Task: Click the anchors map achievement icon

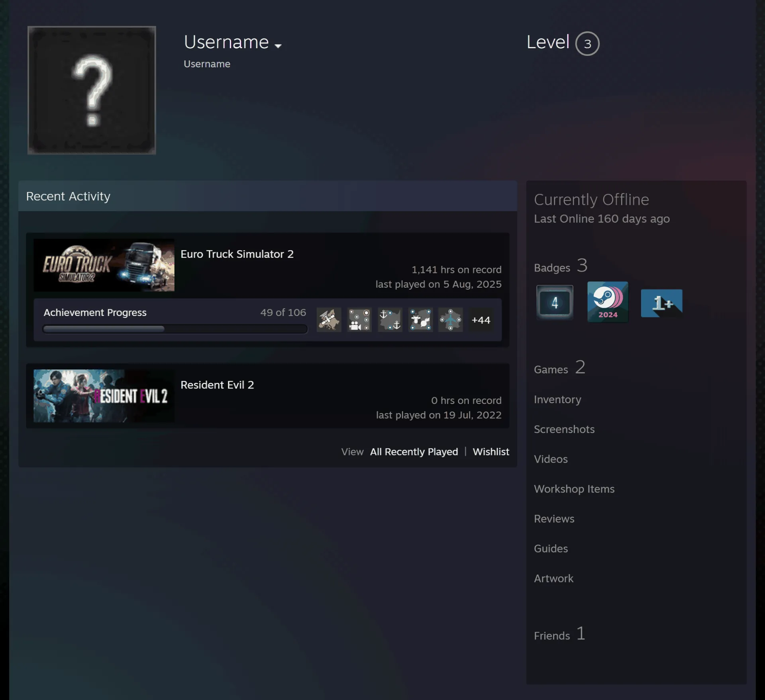Action: pos(390,320)
